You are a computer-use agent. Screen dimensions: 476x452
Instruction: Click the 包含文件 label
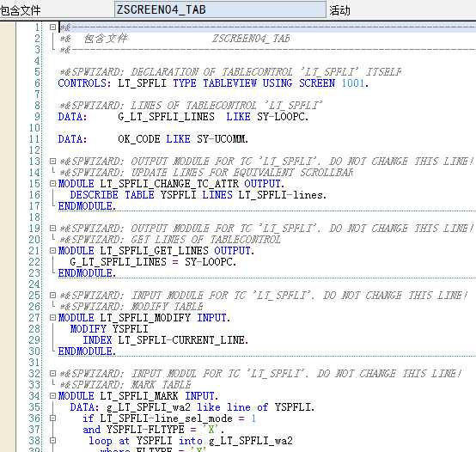click(x=20, y=10)
